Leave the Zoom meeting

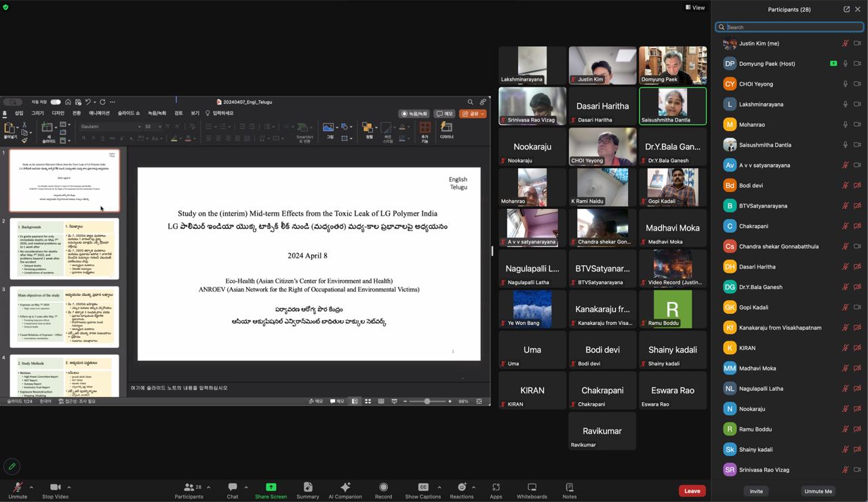pyautogui.click(x=692, y=490)
